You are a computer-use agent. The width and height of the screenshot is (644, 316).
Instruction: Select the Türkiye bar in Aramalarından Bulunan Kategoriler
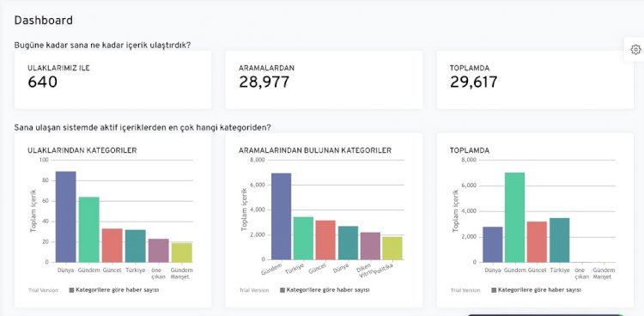303,239
